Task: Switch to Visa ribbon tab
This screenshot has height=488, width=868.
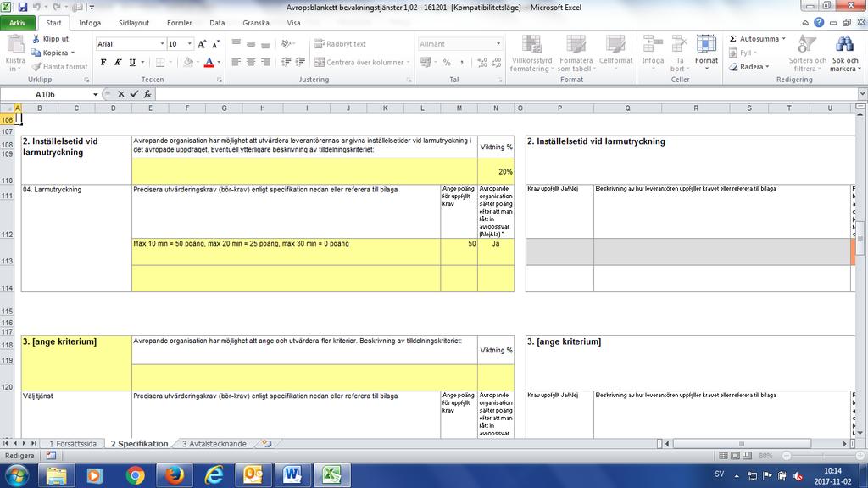Action: 293,23
